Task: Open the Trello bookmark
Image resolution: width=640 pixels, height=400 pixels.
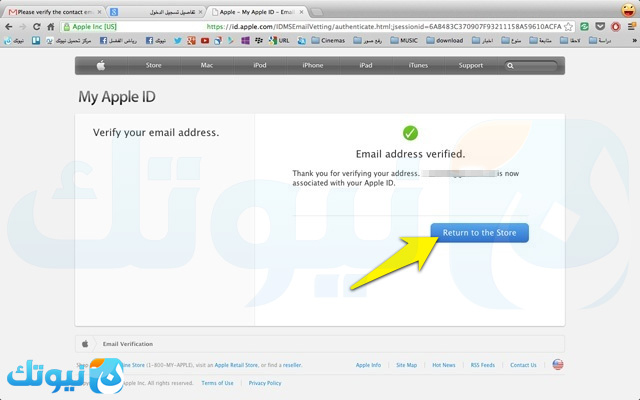Action: 36,40
